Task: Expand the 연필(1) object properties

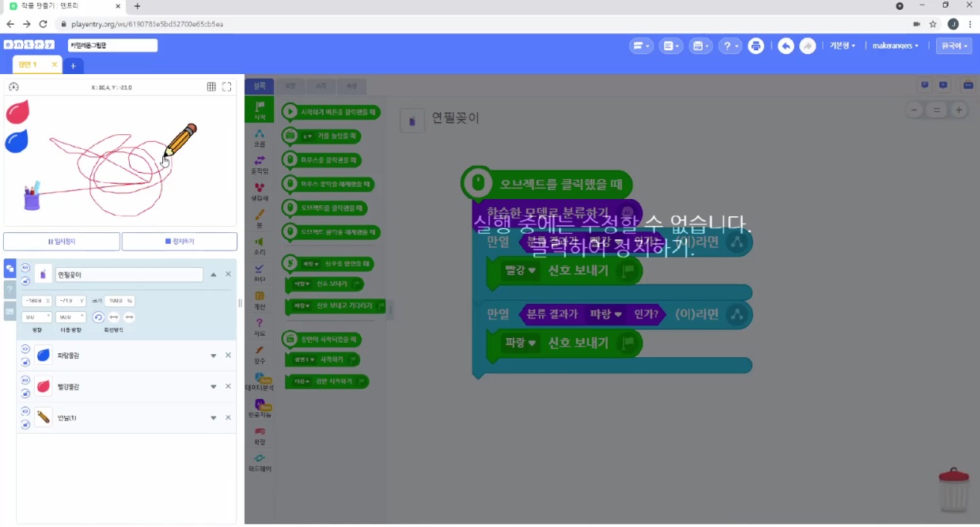Action: 214,417
